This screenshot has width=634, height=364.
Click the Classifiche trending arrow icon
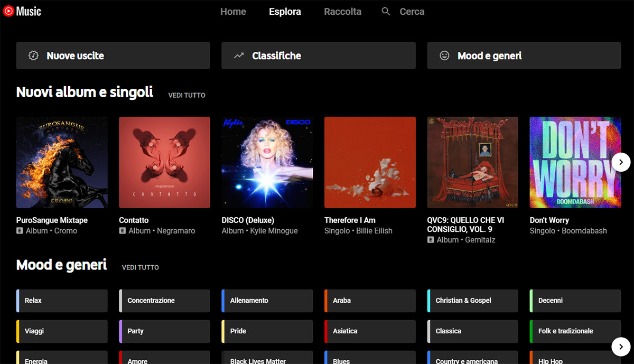239,55
